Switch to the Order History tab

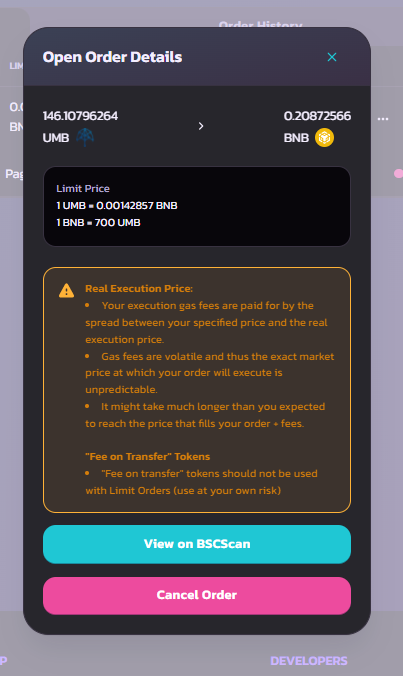pyautogui.click(x=260, y=25)
